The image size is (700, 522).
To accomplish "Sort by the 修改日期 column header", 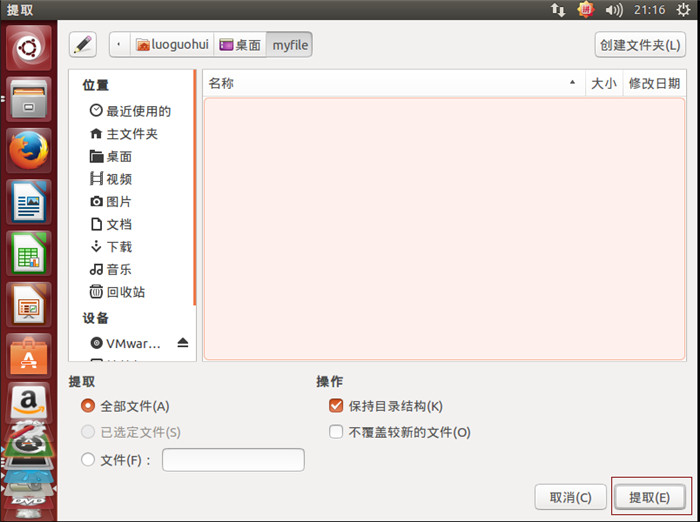I will coord(654,83).
